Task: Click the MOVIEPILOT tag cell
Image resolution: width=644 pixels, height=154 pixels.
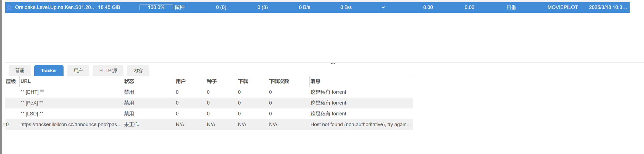Action: point(563,7)
